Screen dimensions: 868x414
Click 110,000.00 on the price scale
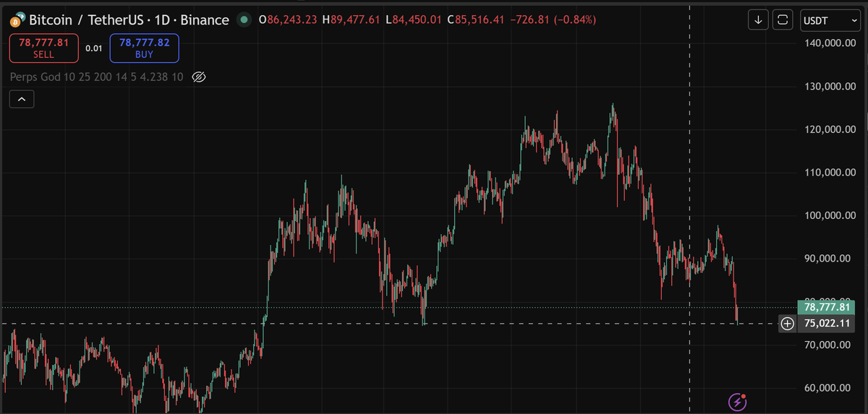[830, 173]
